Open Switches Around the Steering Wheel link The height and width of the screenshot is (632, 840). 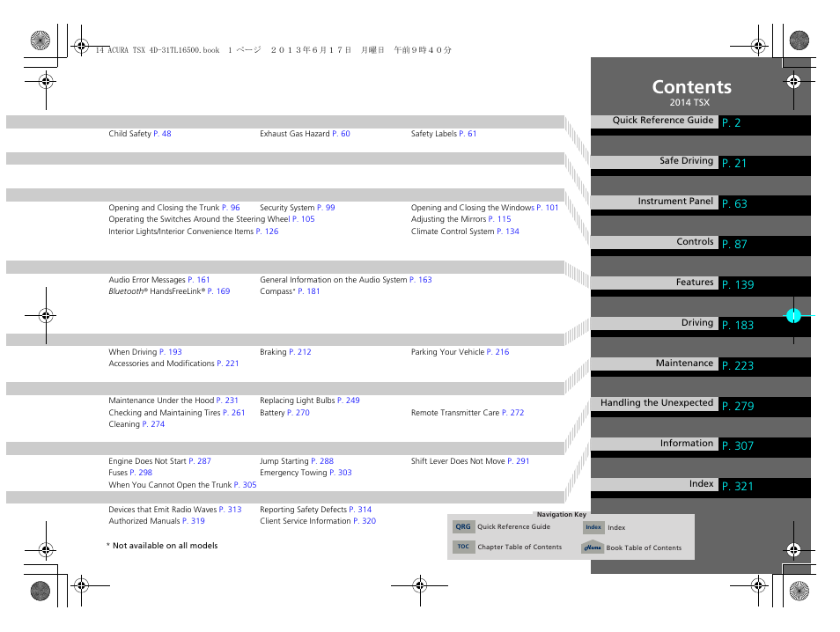(x=211, y=219)
